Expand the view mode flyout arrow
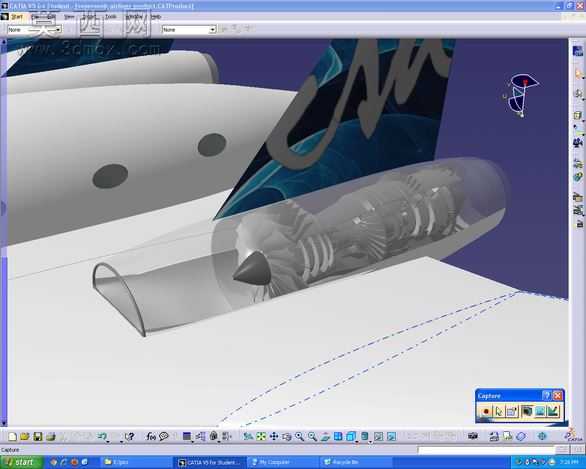586x469 pixels. pos(370,442)
